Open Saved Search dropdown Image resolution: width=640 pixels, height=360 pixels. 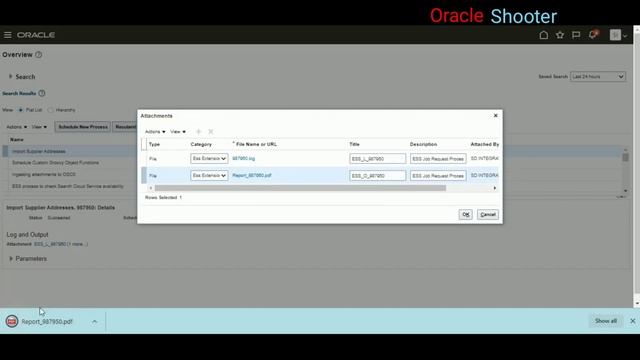pyautogui.click(x=598, y=77)
